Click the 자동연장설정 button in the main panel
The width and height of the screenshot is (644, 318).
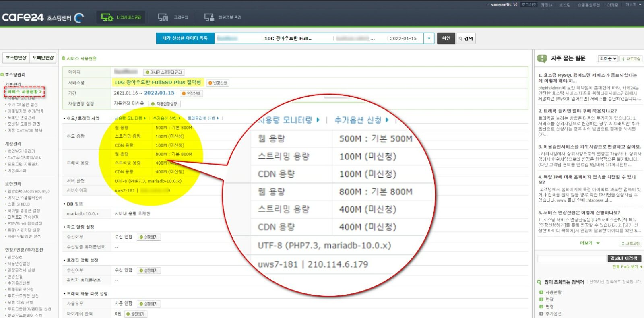164,104
